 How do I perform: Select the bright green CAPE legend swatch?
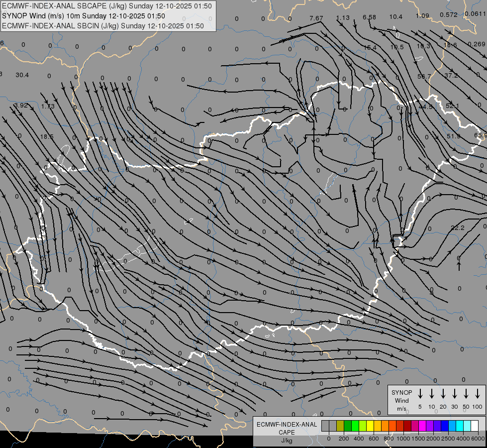pos(355,426)
